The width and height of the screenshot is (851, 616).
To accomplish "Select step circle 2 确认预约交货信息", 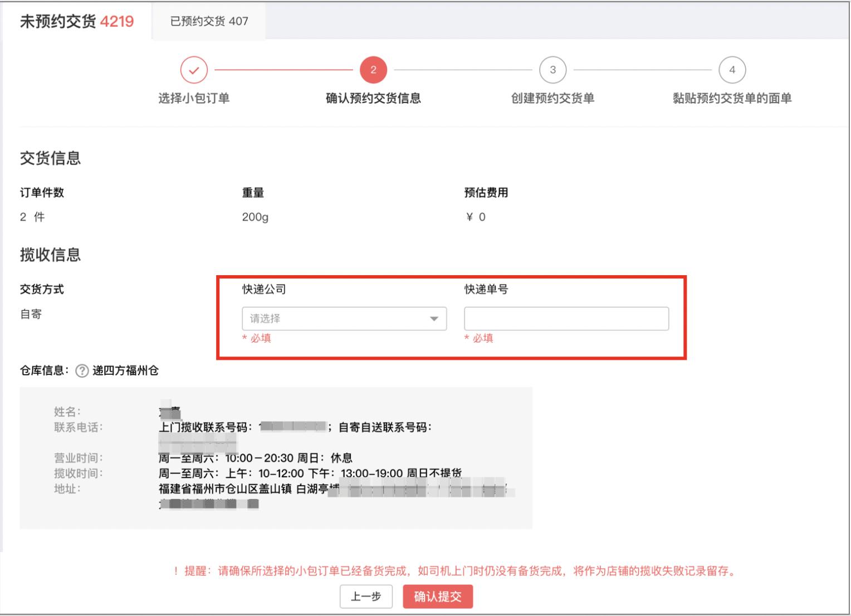I will 373,70.
